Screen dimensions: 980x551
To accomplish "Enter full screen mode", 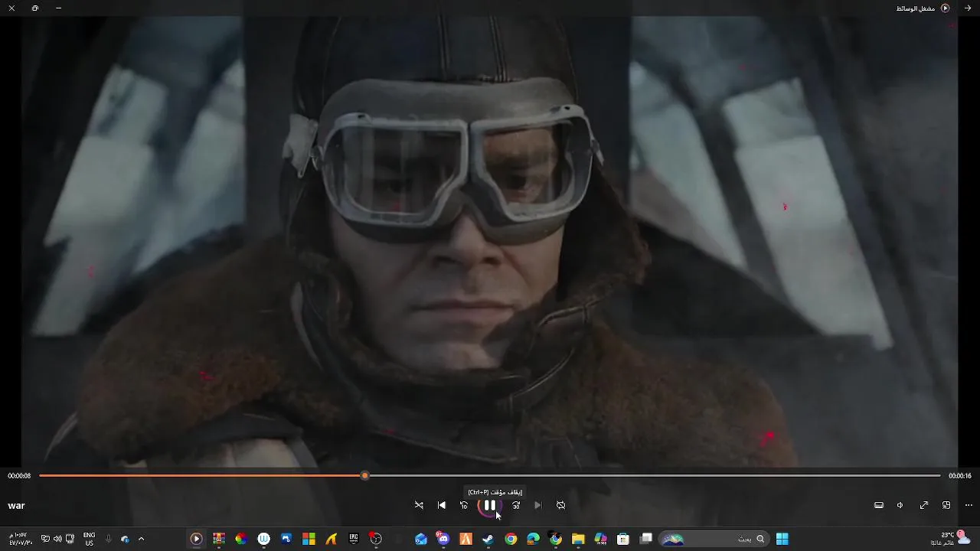I will click(x=924, y=505).
